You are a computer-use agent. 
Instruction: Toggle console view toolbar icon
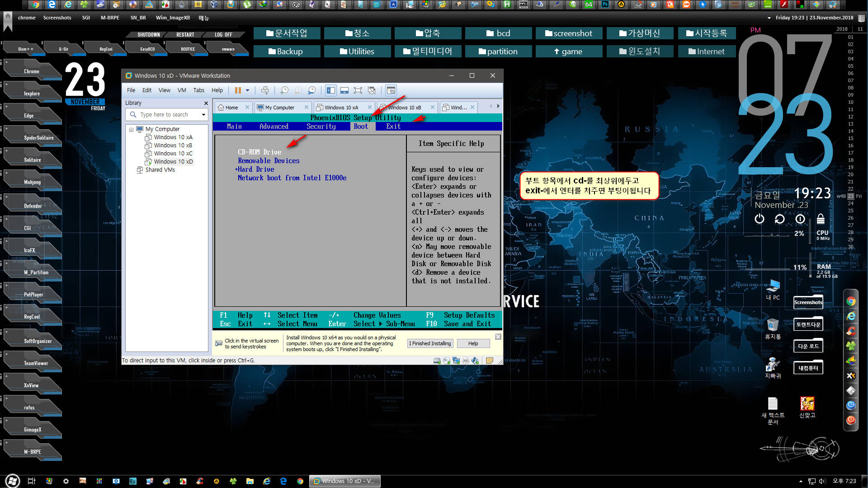[391, 90]
